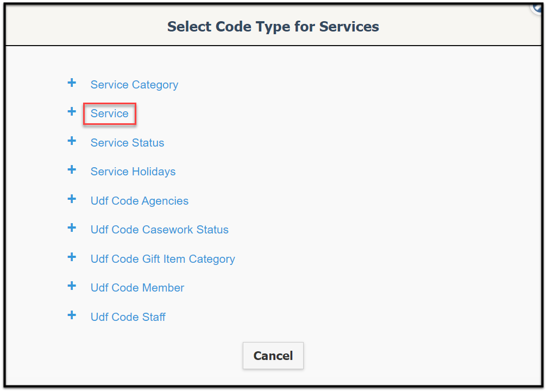Choose Udf Code Member link

coord(137,288)
